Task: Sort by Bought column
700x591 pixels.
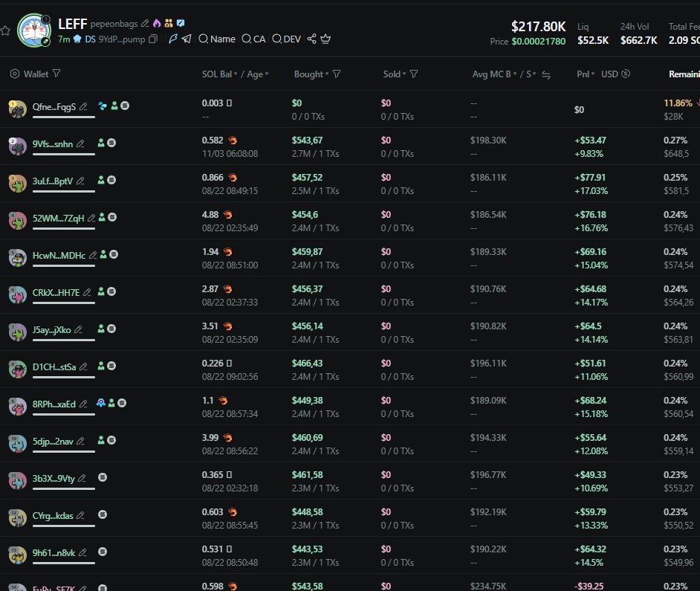Action: click(x=311, y=74)
